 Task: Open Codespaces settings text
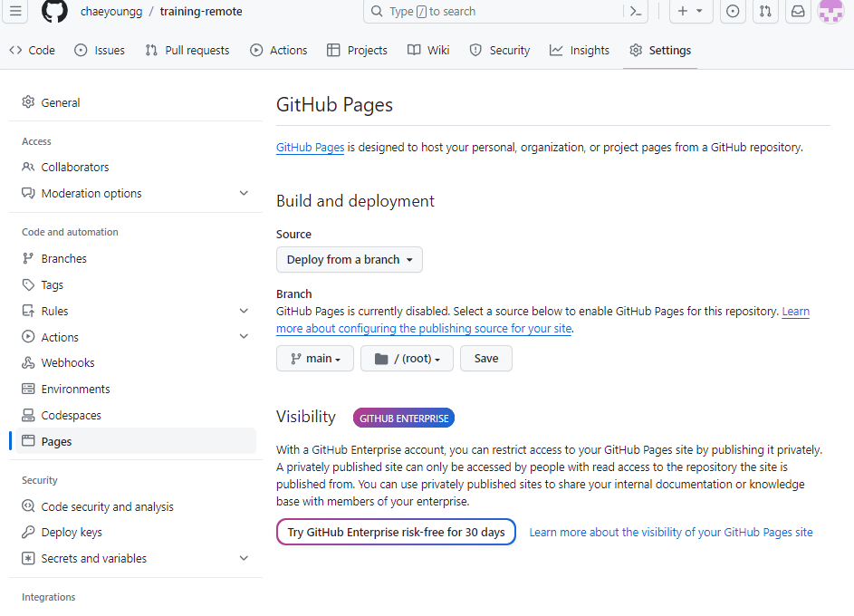(x=72, y=415)
